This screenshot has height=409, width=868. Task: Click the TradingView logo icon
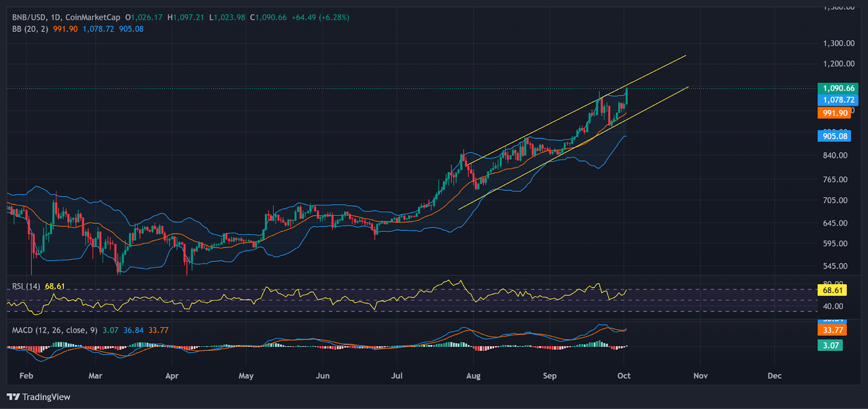coord(13,397)
